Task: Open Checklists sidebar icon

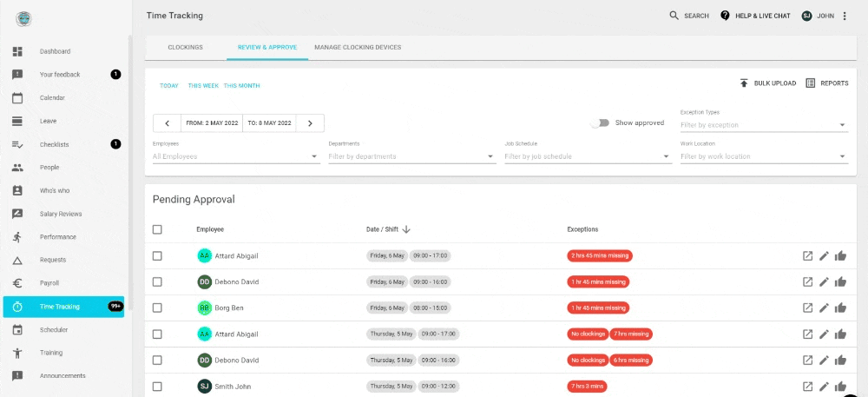Action: (x=17, y=144)
